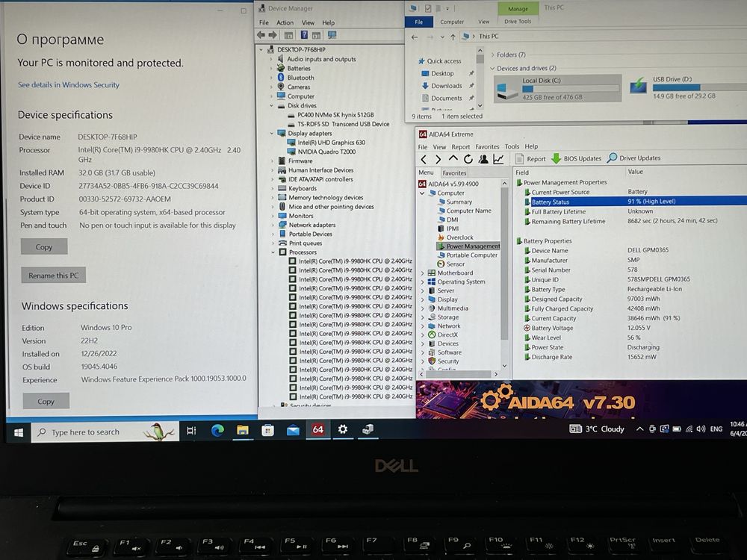Screen dimensions: 747x560
Task: Click File Explorer up arrow
Action: tap(453, 37)
